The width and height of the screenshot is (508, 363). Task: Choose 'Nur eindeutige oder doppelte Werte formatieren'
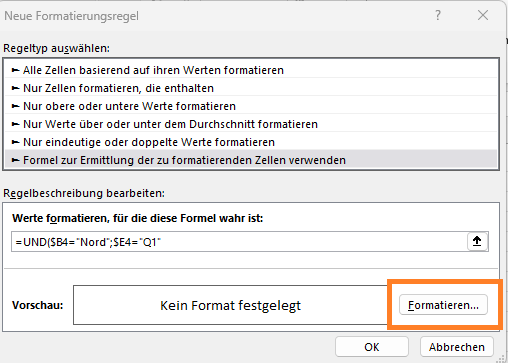[251, 142]
